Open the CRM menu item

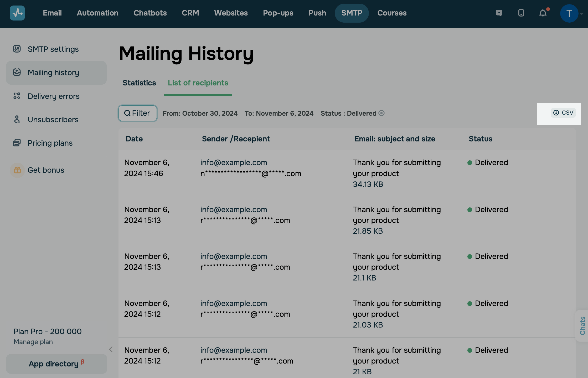click(190, 13)
